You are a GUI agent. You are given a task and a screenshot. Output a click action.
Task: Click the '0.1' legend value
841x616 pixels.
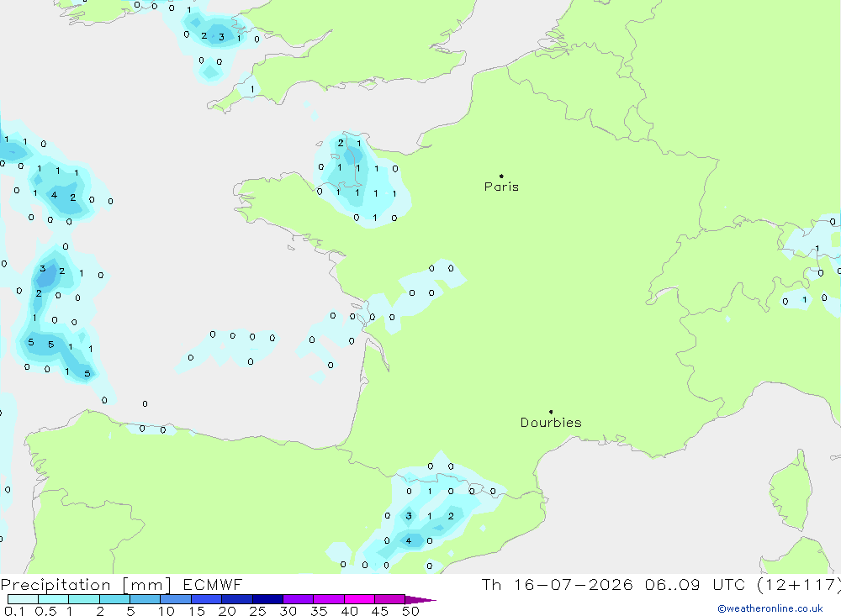14,611
